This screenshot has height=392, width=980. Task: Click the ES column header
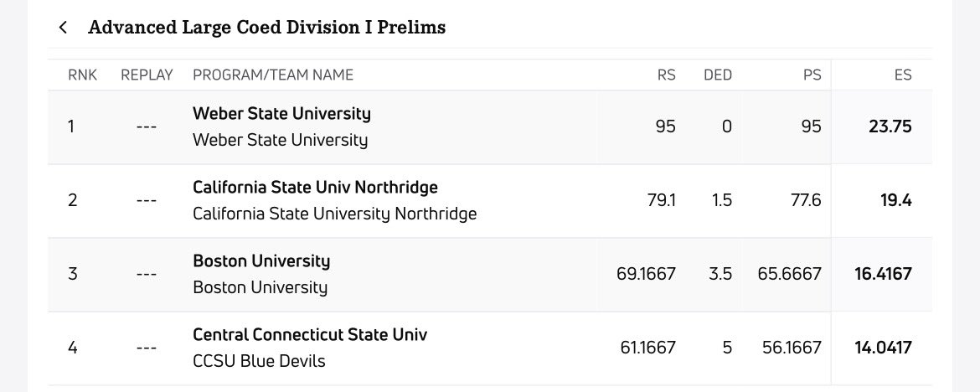click(902, 75)
